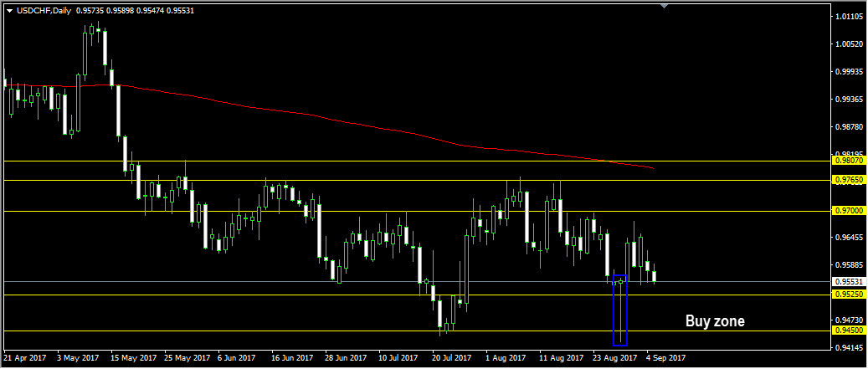Click the yellow 0.97000 price tag
868x369 pixels.
tap(850, 212)
